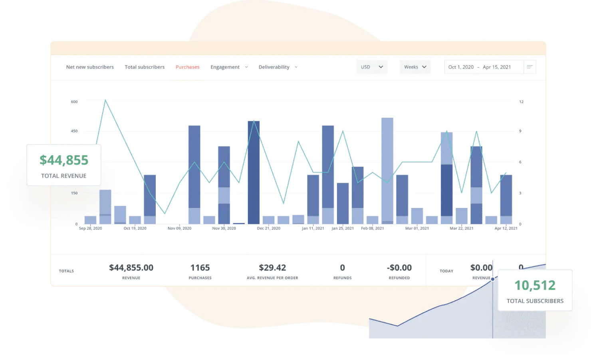Image resolution: width=599 pixels, height=364 pixels.
Task: Click the dark blue bar before Dec 21, 2020
Action: click(x=254, y=172)
